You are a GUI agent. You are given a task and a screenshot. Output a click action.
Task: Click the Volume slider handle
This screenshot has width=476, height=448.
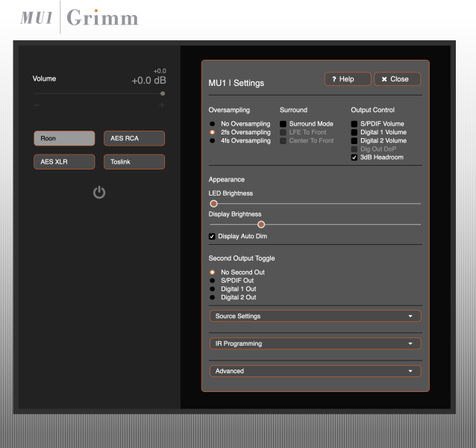tap(163, 93)
